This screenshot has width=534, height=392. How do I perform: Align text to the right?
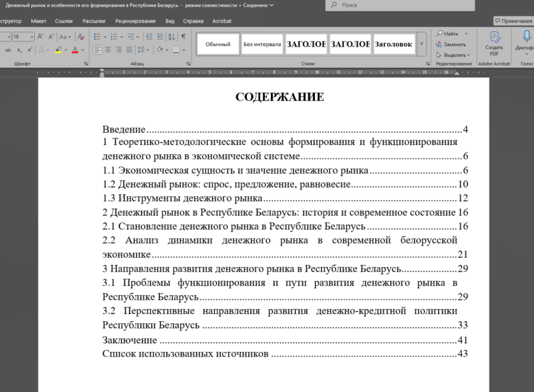[119, 50]
